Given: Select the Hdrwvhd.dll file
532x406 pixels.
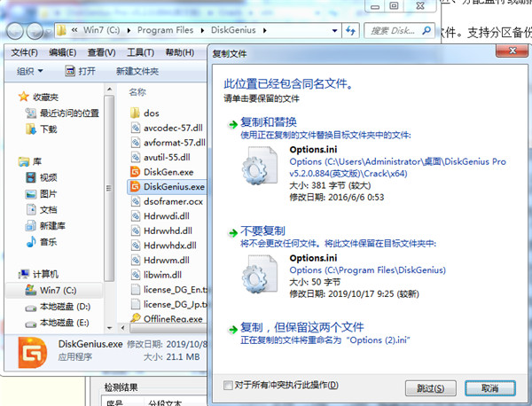Looking at the screenshot, I should [x=161, y=230].
